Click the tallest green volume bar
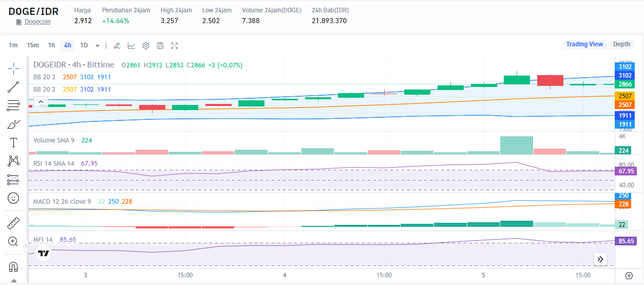Viewport: 644px width, 285px height. [517, 145]
